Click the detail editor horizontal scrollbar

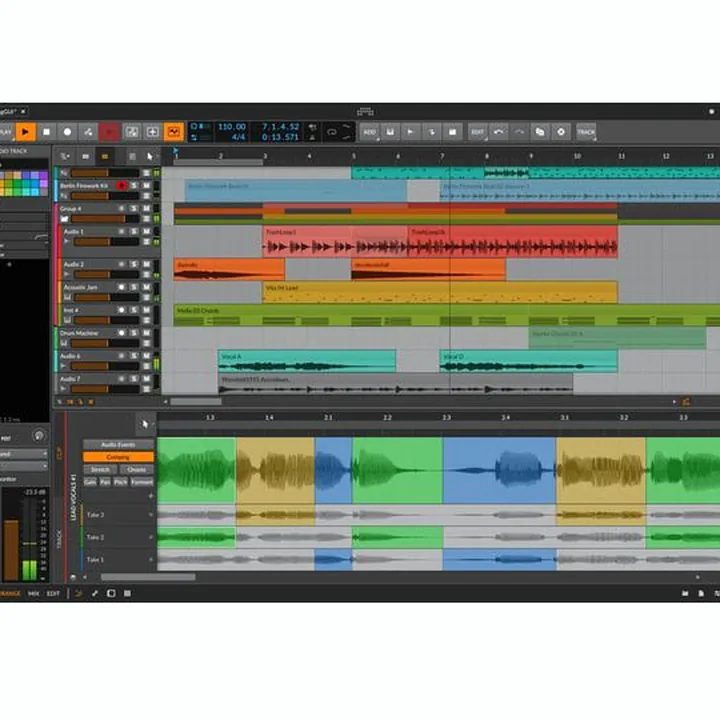[148, 577]
